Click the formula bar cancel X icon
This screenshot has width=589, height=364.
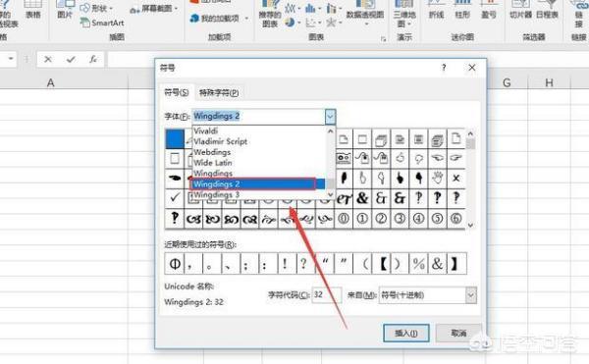click(48, 59)
